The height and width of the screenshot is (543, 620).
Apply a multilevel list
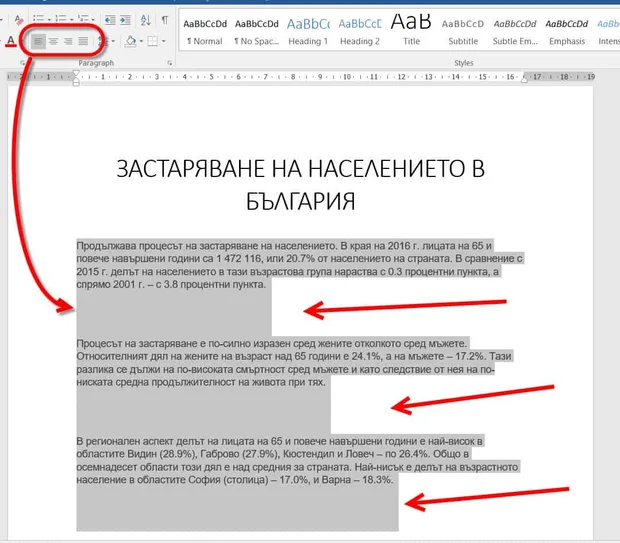83,19
